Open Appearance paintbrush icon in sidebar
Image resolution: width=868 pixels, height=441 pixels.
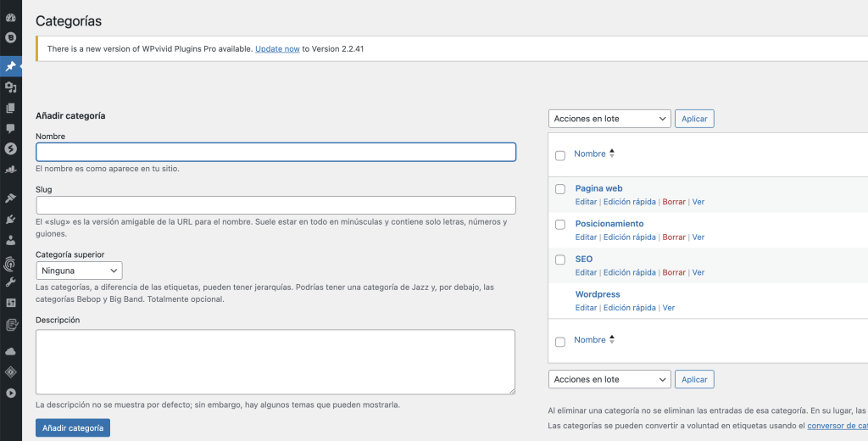pos(10,198)
